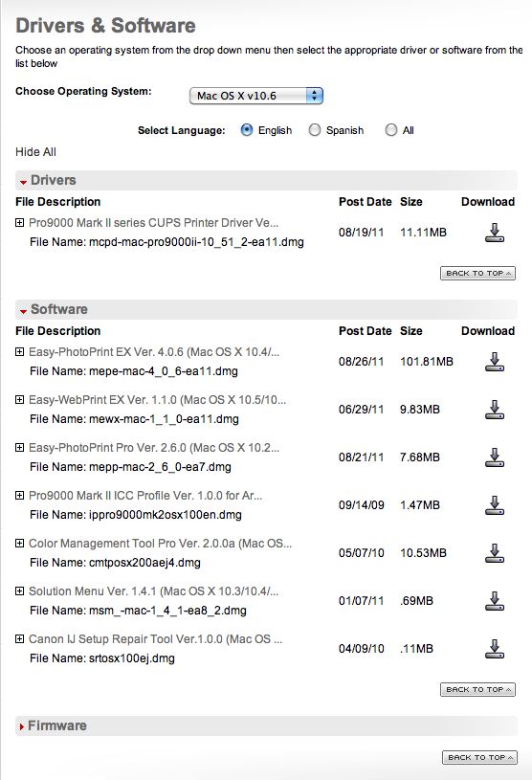Download Canon IJ Setup Repair Tool
This screenshot has height=780, width=532.
[x=495, y=649]
